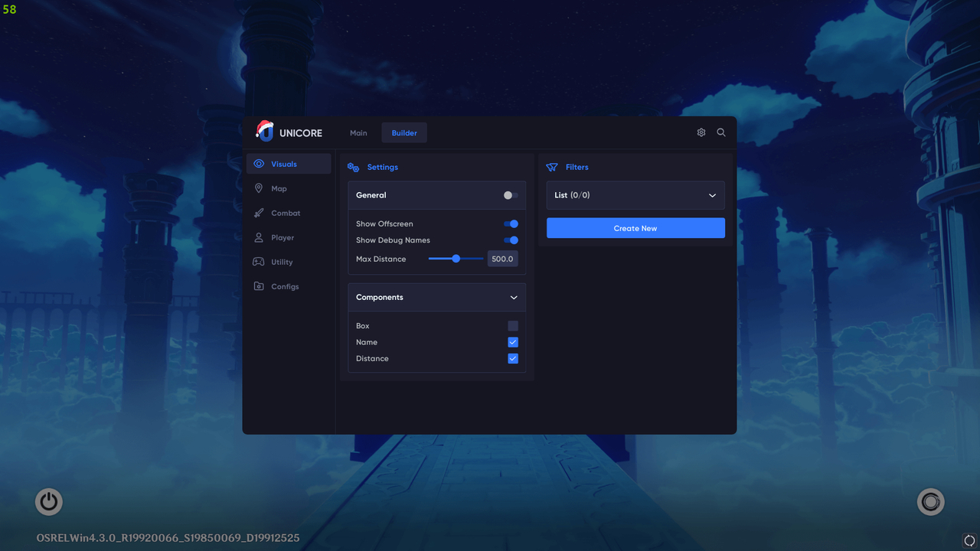Open the Player section icon
Viewport: 980px width, 551px height.
260,237
